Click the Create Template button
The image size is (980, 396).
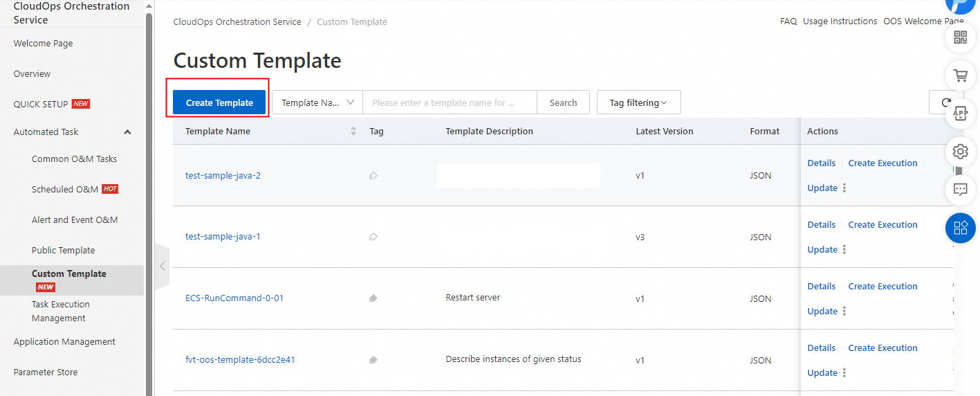coord(219,102)
